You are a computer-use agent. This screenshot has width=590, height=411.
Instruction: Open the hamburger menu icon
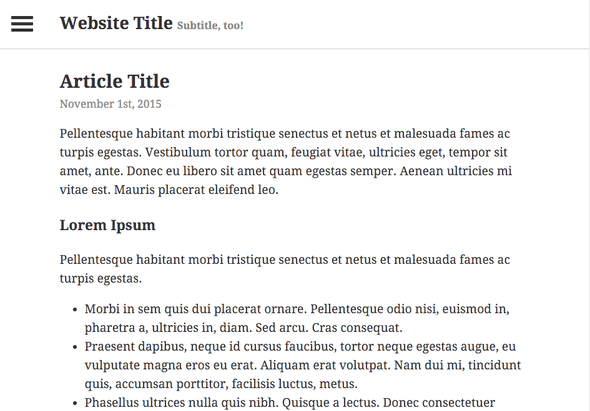[22, 24]
